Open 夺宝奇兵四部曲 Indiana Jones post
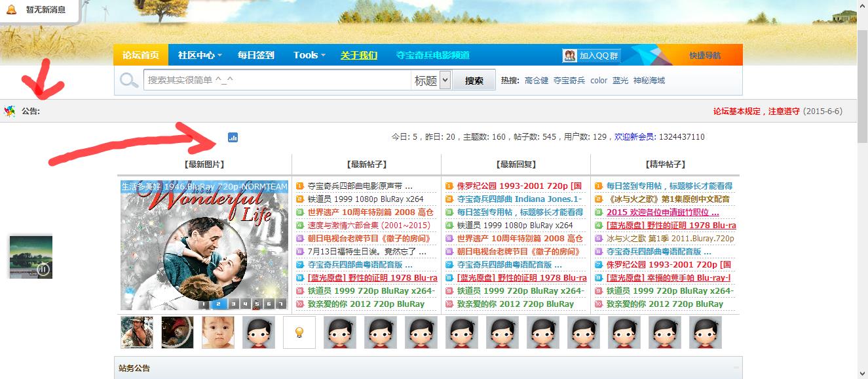The image size is (868, 379). coord(520,199)
